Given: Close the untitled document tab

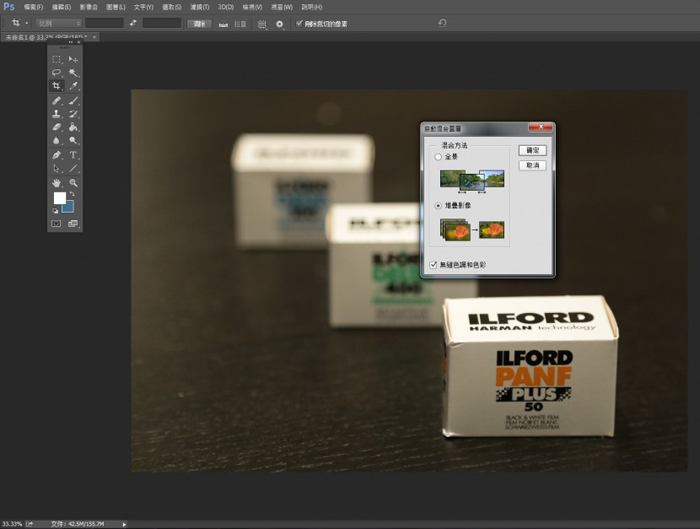Looking at the screenshot, I should pos(94,37).
